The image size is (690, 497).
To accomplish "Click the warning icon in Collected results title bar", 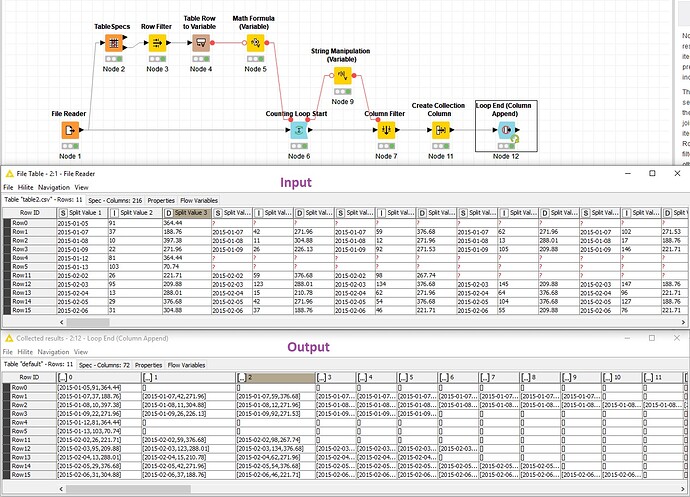I will pyautogui.click(x=9, y=338).
